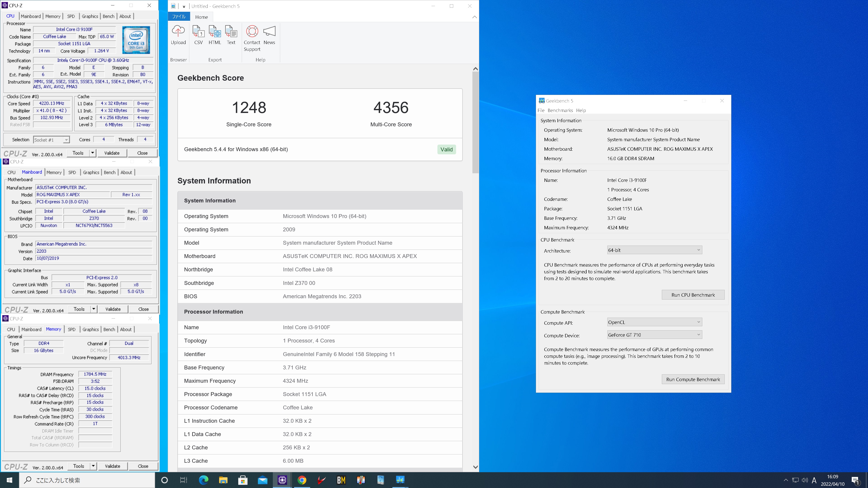
Task: Expand Tools dropdown arrow in Mainboard CPU-Z window
Action: 94,309
